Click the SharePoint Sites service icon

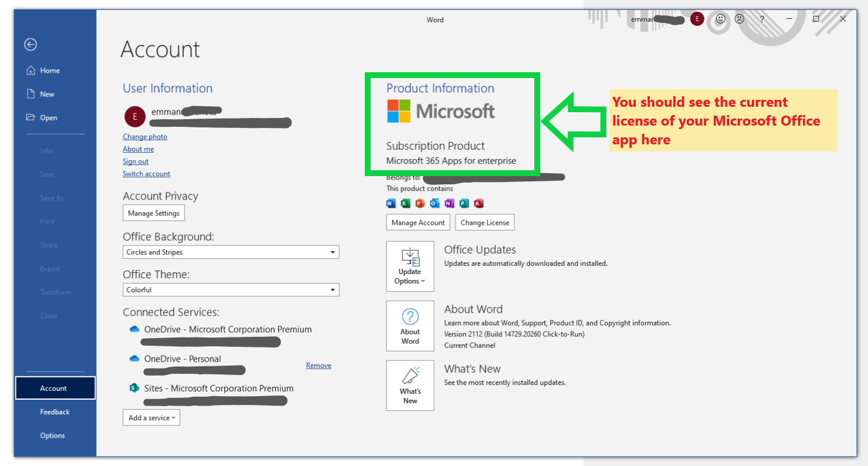[x=134, y=388]
